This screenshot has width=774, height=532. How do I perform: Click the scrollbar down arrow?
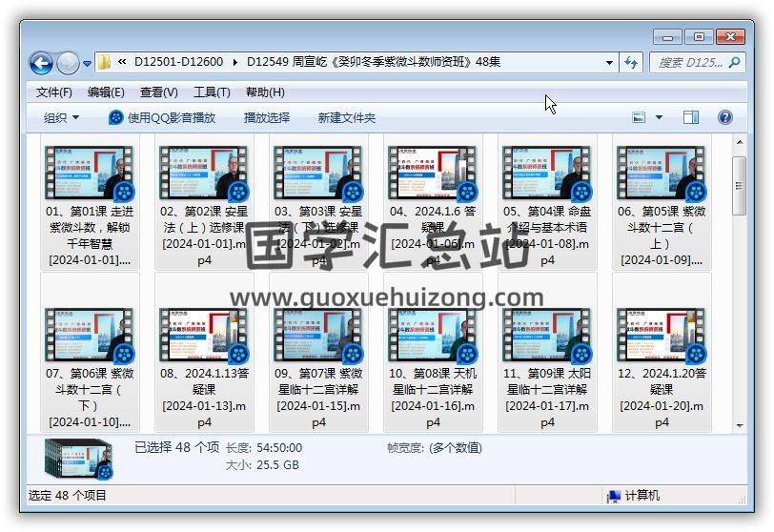[x=739, y=426]
